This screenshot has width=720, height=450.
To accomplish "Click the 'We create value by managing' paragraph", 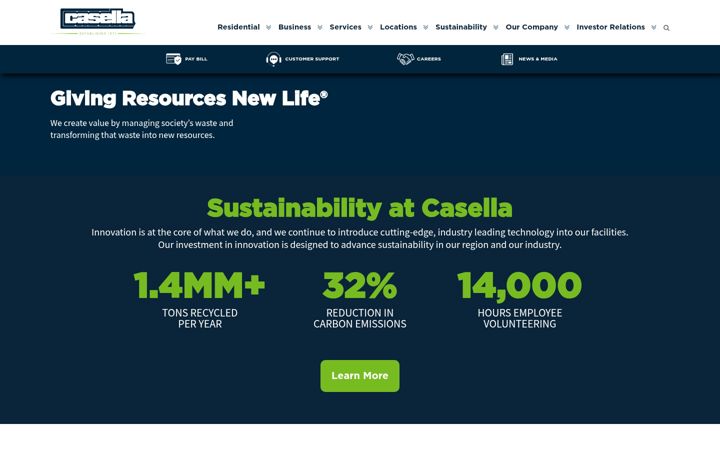I will tap(142, 129).
